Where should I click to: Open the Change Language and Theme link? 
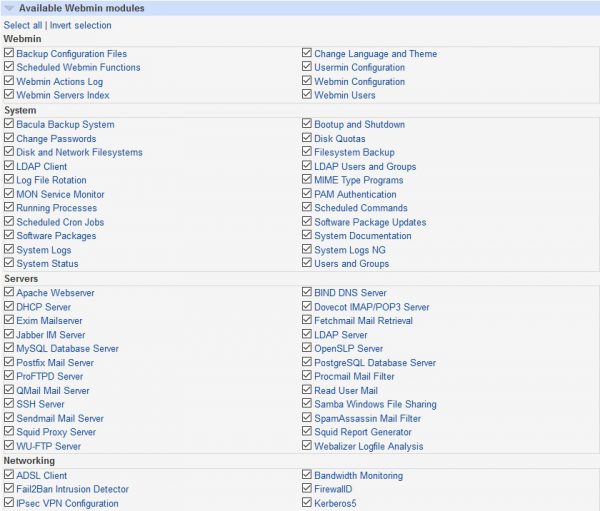(x=375, y=54)
